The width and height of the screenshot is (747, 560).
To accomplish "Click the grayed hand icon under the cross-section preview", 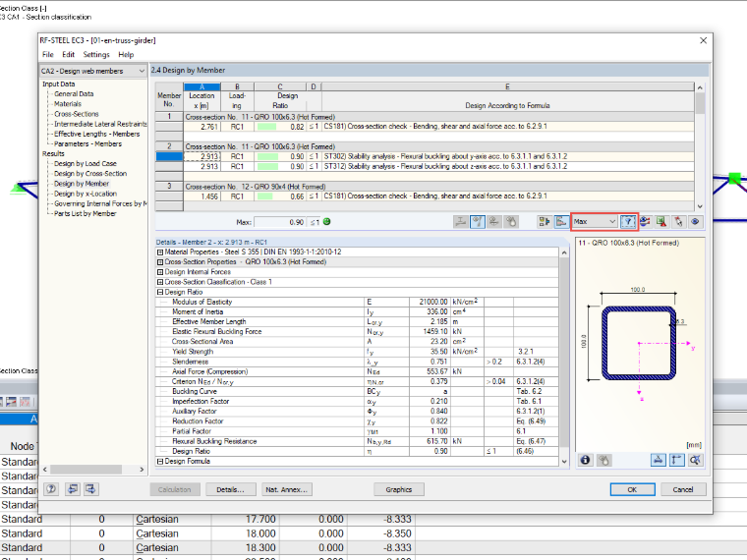I will click(603, 460).
